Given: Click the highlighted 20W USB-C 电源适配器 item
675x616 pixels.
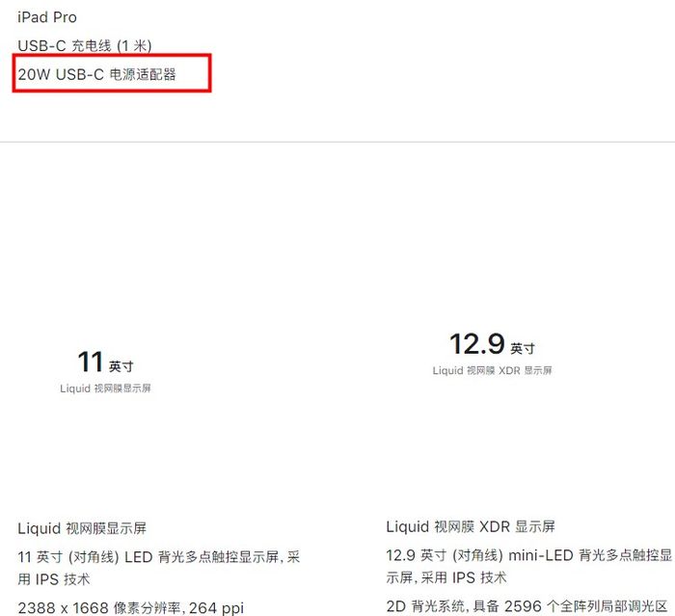Looking at the screenshot, I should 96,74.
